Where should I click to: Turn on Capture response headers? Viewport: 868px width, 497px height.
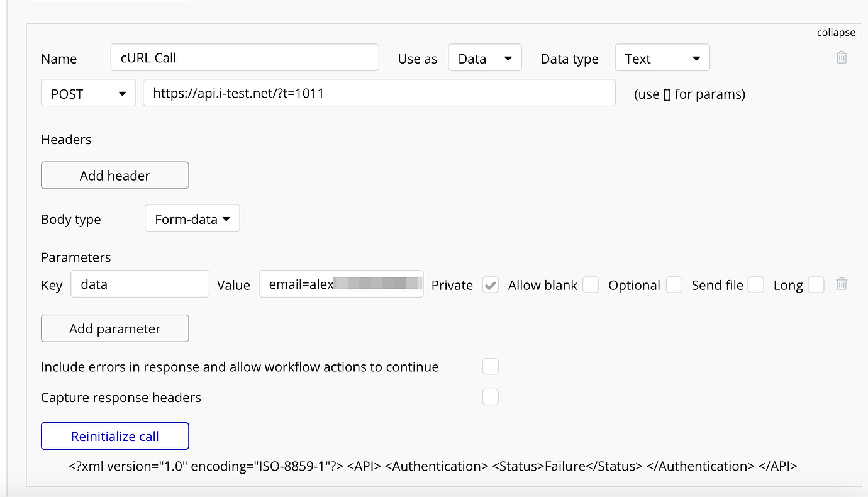[x=490, y=397]
